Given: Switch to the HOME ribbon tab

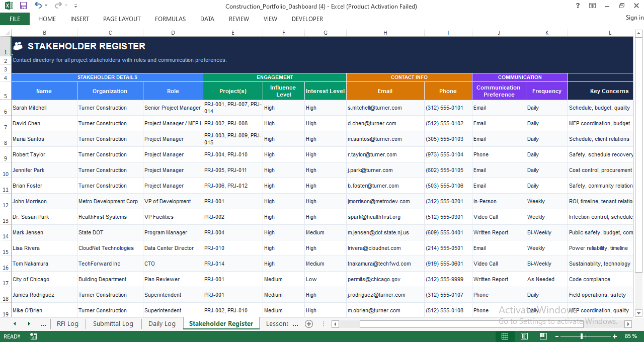Looking at the screenshot, I should tap(47, 19).
